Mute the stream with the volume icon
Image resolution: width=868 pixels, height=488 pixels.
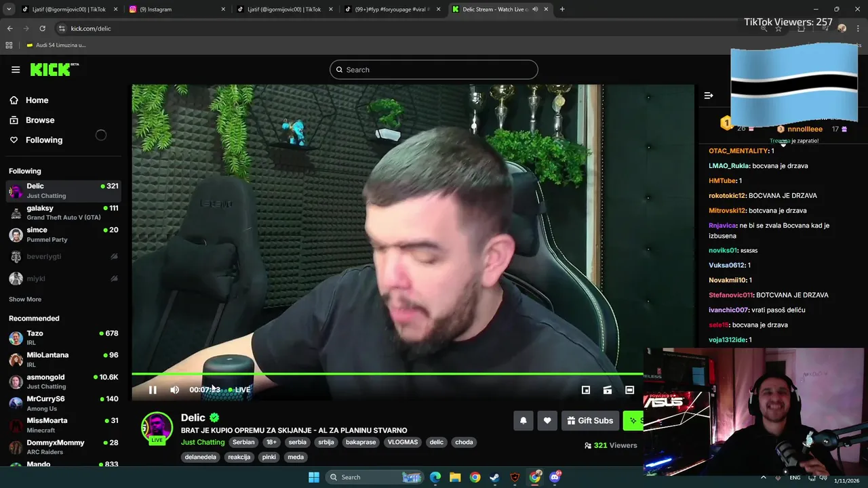click(x=174, y=390)
